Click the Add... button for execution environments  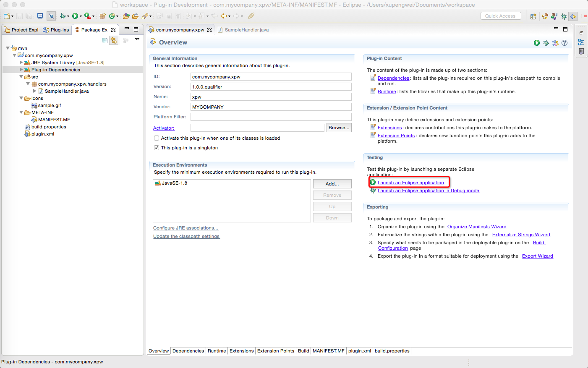332,184
